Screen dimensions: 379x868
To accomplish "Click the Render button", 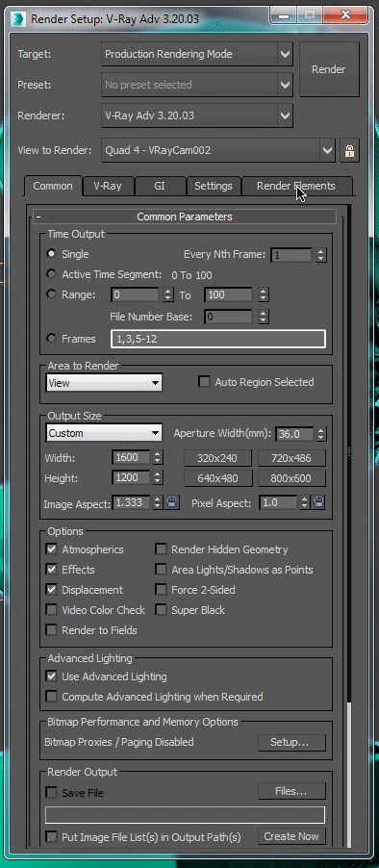I will click(329, 69).
